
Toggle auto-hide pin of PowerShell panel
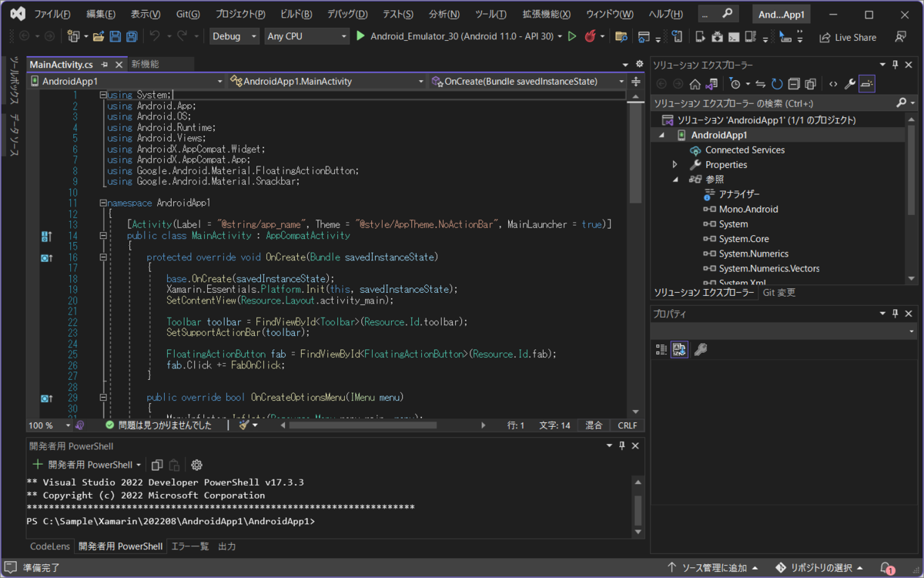point(621,445)
